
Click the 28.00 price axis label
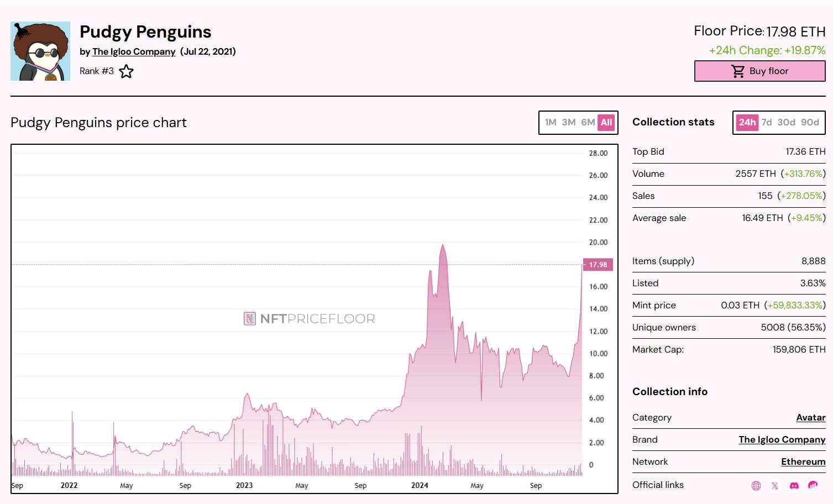(x=598, y=154)
